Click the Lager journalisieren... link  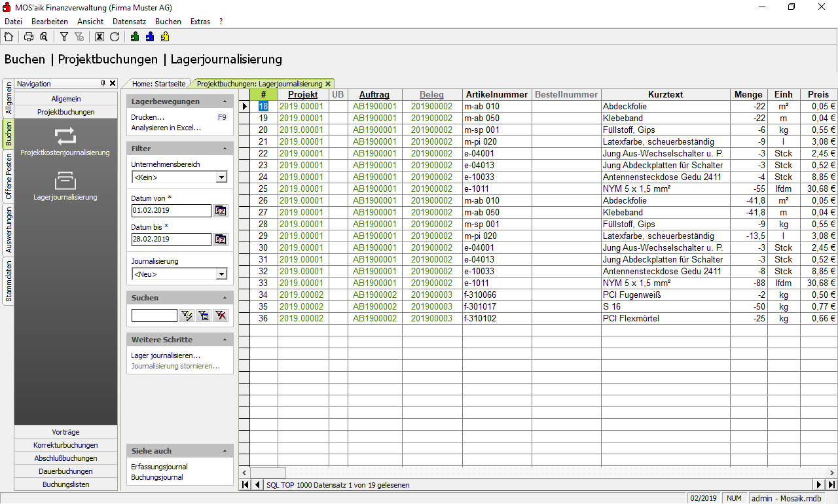point(166,355)
